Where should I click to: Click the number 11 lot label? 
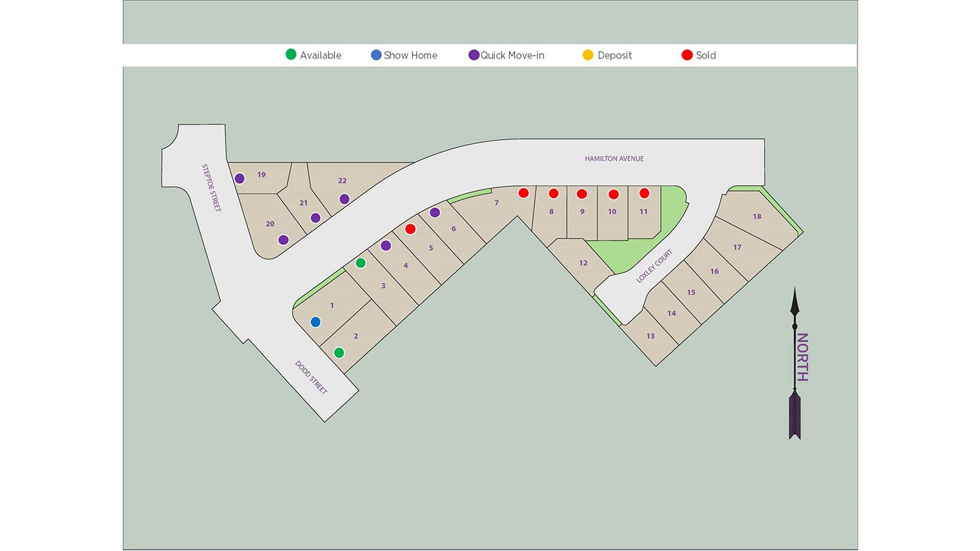coord(643,212)
